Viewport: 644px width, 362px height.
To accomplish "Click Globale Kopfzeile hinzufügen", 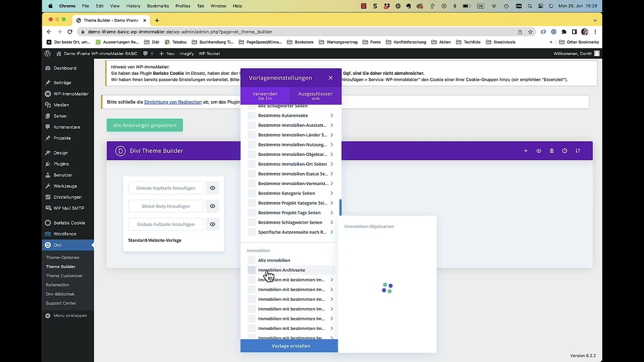I will [x=166, y=188].
